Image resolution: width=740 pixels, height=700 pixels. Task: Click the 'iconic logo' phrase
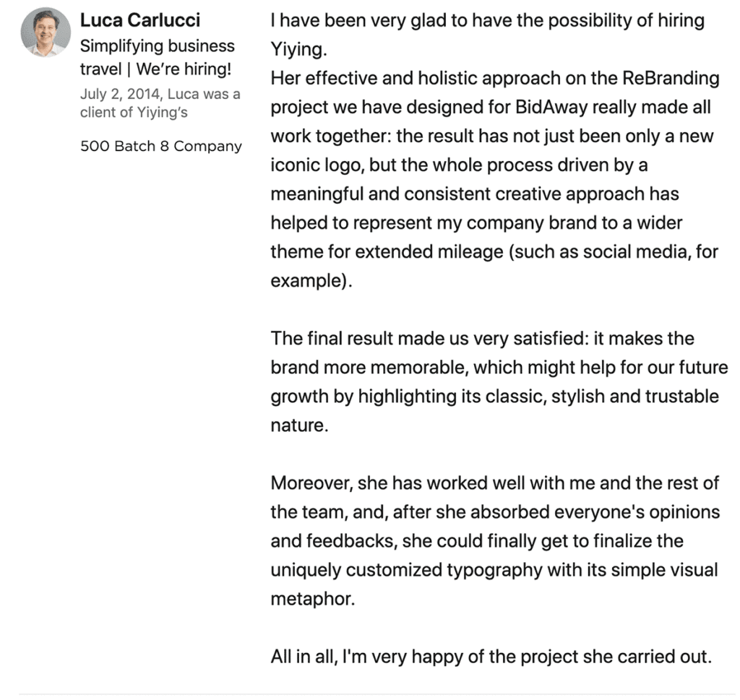[317, 165]
